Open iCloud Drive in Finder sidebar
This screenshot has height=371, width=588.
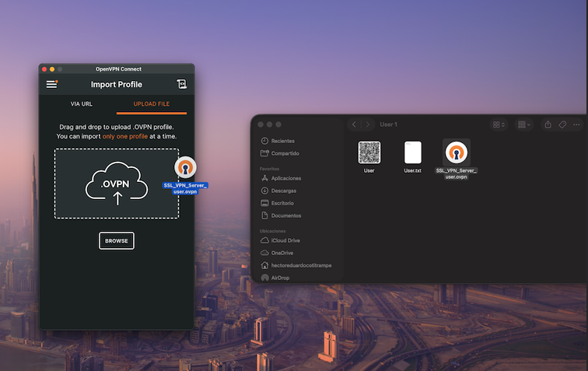pyautogui.click(x=285, y=240)
